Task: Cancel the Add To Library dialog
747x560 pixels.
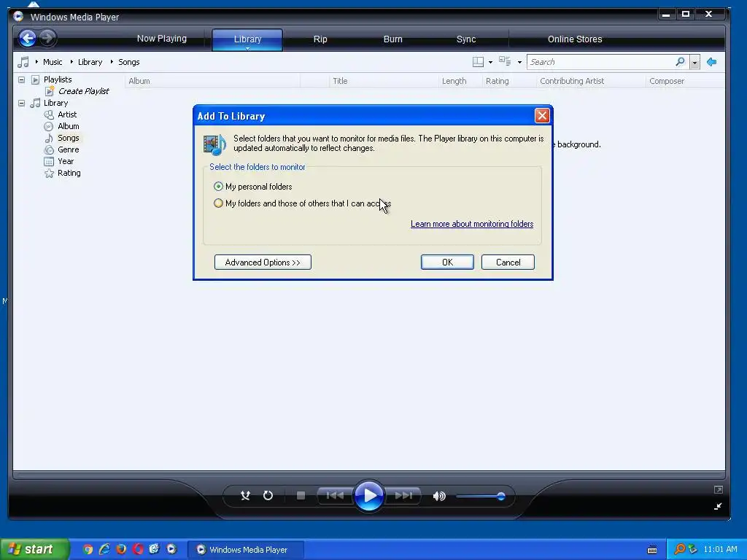Action: (508, 262)
